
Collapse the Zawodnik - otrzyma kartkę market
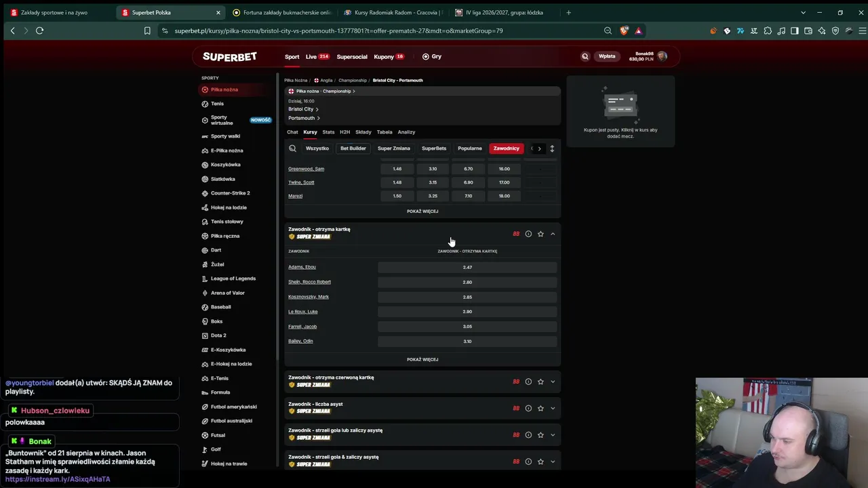[x=553, y=234]
